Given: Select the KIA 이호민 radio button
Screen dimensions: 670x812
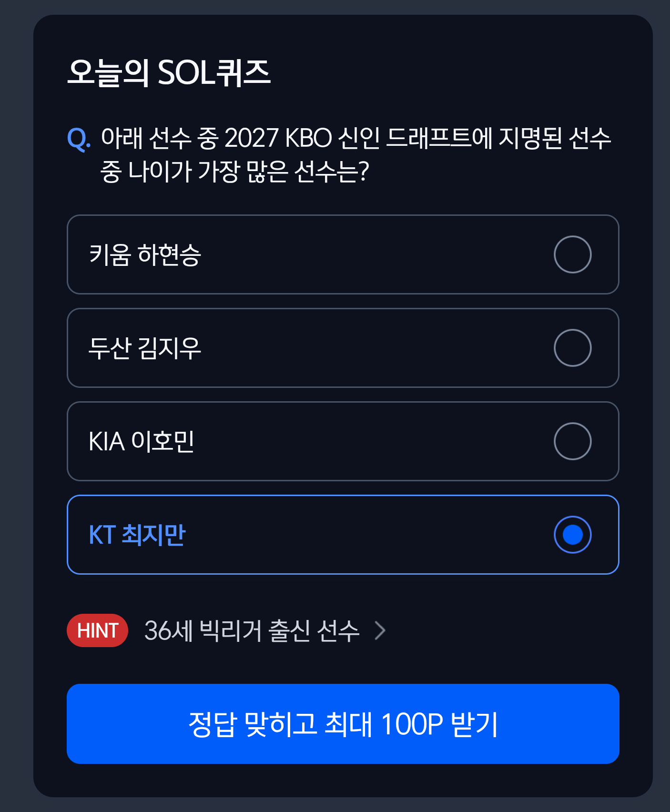Looking at the screenshot, I should 572,441.
